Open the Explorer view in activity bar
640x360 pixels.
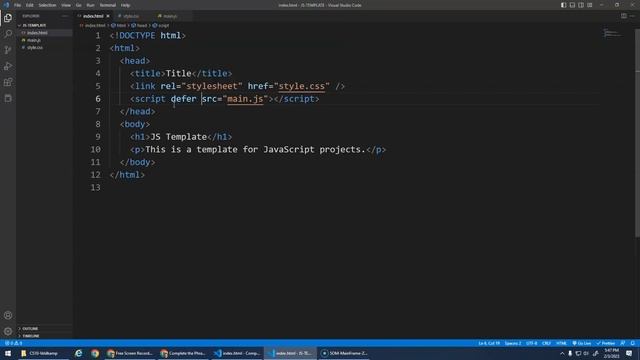pyautogui.click(x=8, y=18)
